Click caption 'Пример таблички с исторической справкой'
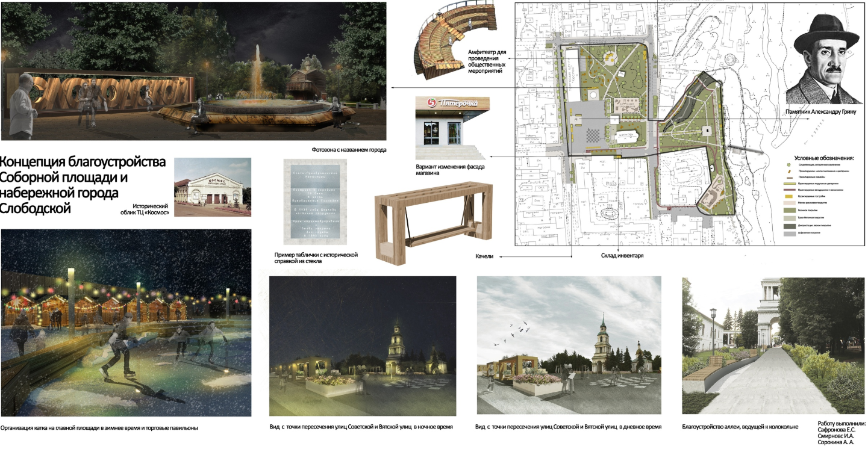This screenshot has width=868, height=452. [316, 258]
